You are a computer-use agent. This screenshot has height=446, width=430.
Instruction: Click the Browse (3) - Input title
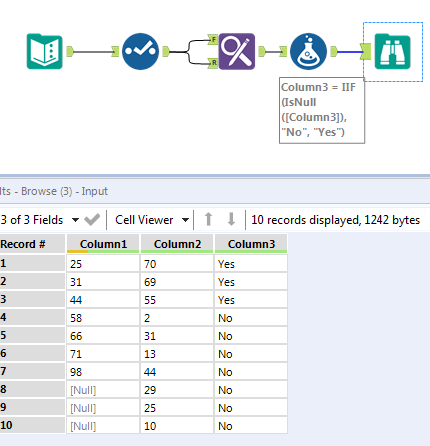pyautogui.click(x=64, y=191)
